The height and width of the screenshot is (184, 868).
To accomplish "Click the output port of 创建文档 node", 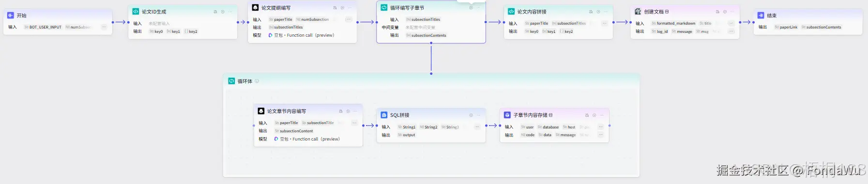I will 740,22.
